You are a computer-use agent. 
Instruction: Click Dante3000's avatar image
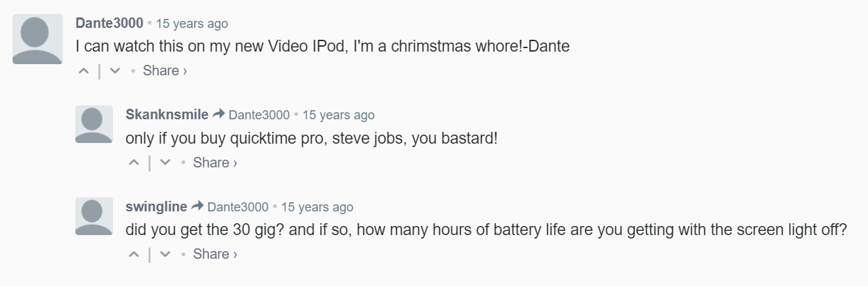click(37, 39)
